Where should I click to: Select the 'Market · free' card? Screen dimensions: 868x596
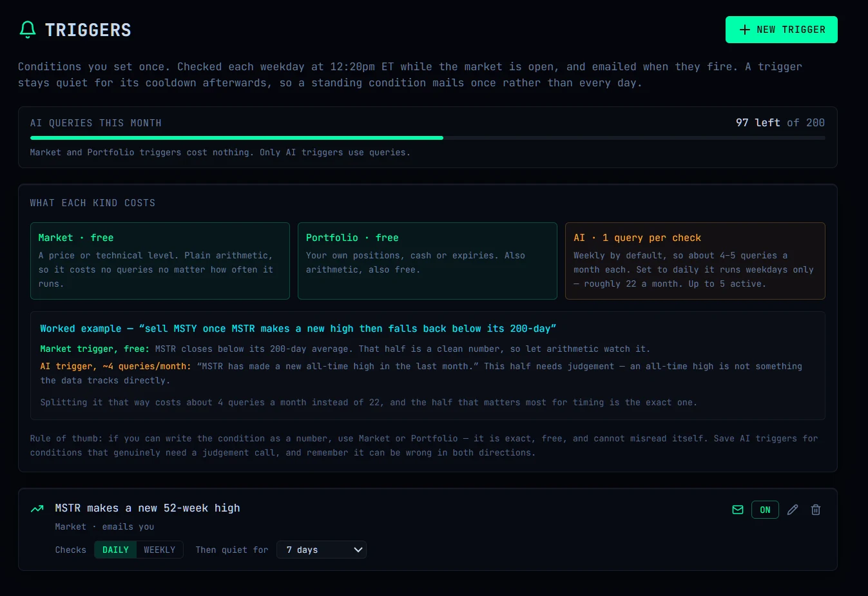click(x=160, y=261)
